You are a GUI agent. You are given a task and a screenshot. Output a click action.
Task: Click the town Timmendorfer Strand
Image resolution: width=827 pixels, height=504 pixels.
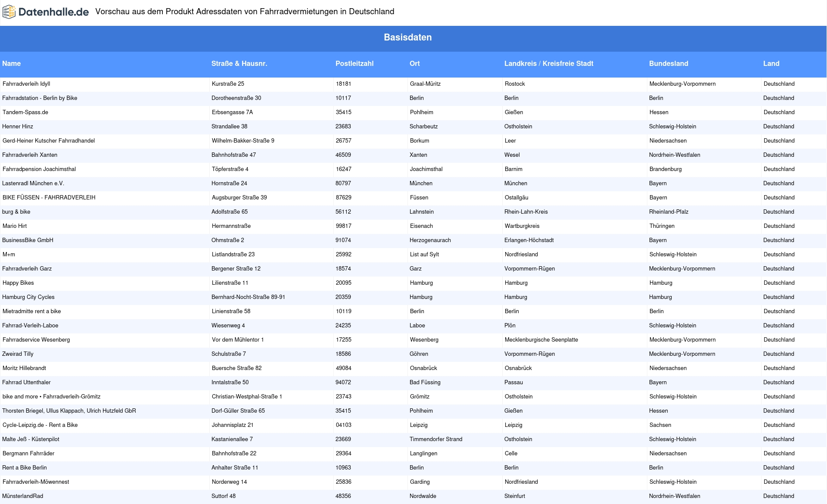pyautogui.click(x=436, y=439)
